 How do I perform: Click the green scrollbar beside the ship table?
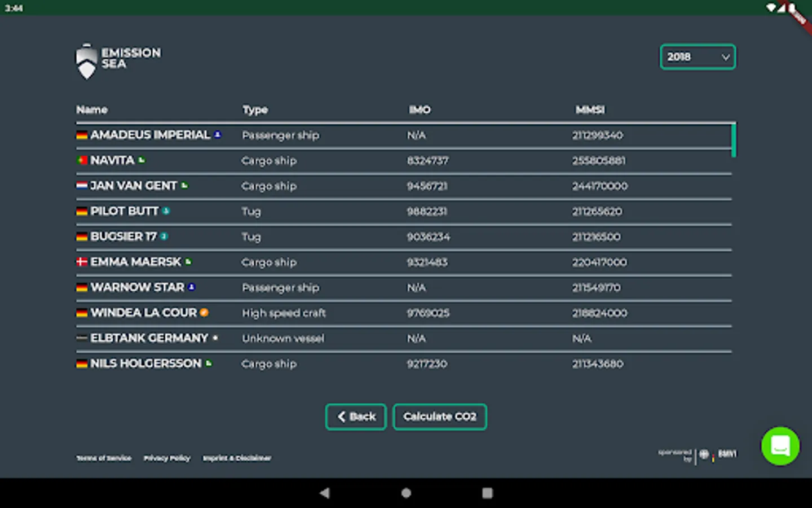click(x=734, y=140)
